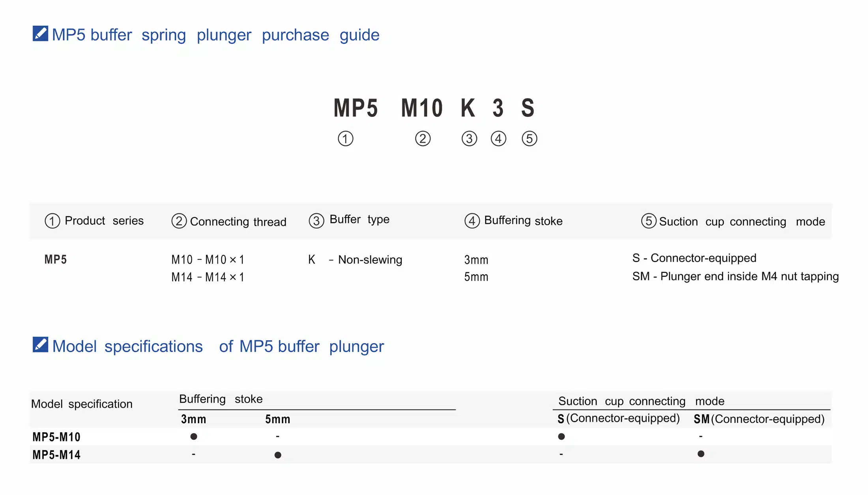Image resolution: width=868 pixels, height=495 pixels.
Task: Click the circled 2 below the large M10 code
Action: pyautogui.click(x=423, y=139)
